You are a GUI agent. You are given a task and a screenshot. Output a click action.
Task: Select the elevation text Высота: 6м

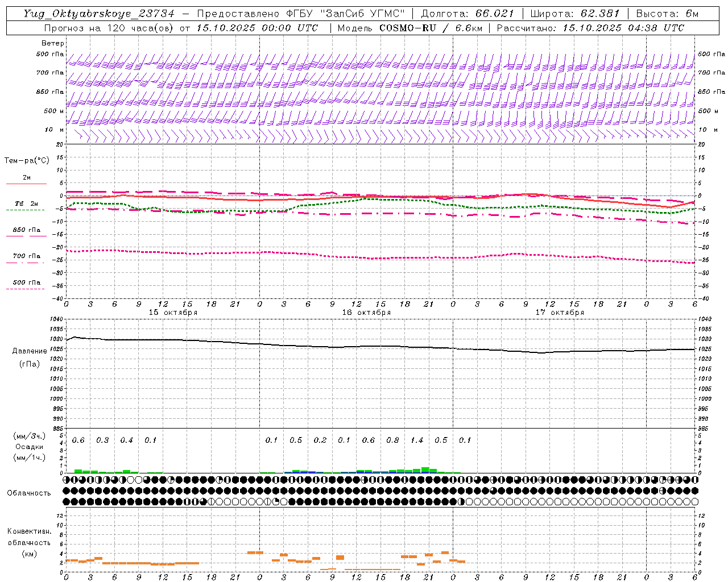pyautogui.click(x=667, y=14)
